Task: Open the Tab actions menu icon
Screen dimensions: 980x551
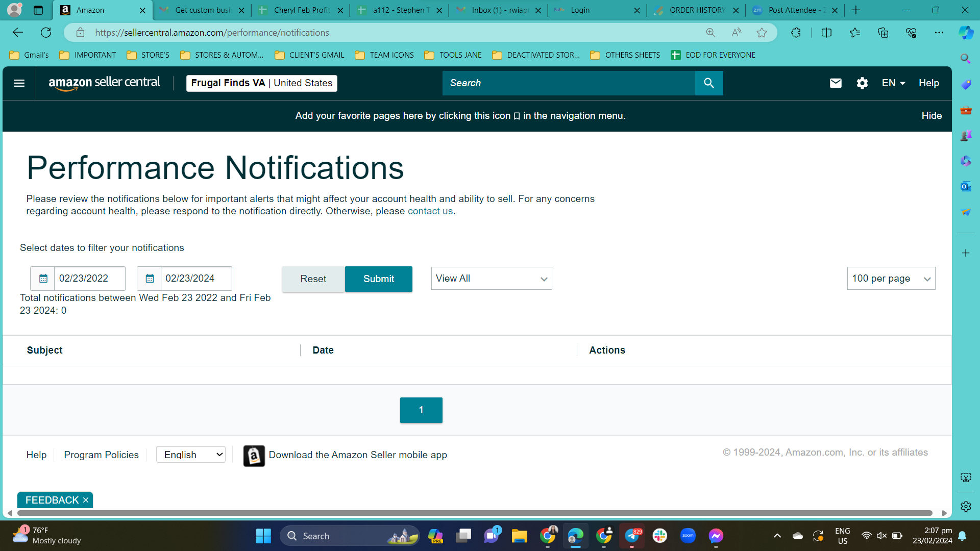Action: (x=38, y=10)
